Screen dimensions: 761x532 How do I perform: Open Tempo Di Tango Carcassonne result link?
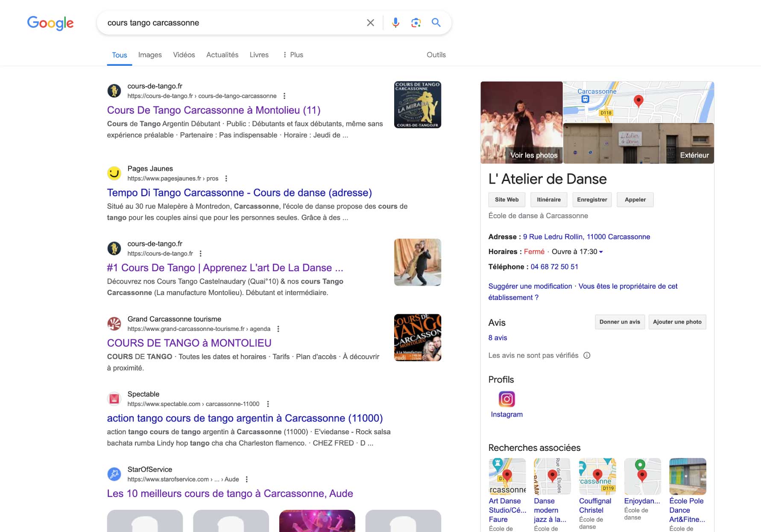click(239, 193)
